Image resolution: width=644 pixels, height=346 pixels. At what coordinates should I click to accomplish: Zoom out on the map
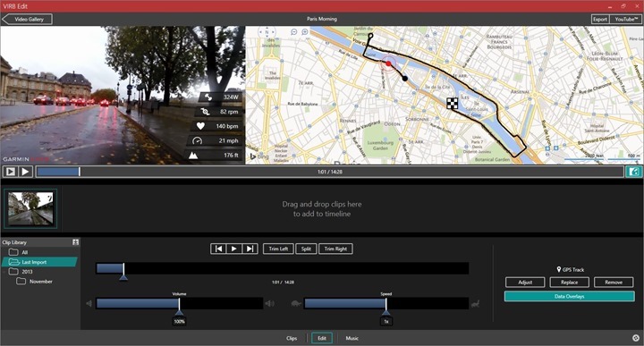click(293, 32)
